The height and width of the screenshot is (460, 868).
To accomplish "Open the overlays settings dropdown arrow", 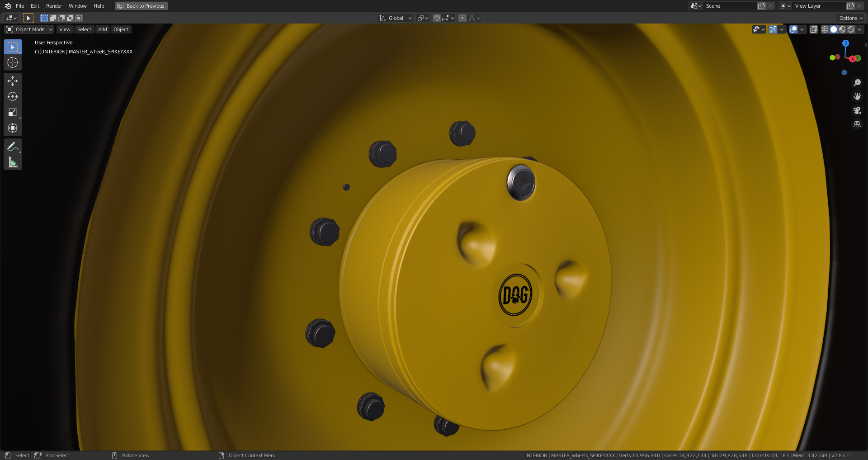I will (802, 29).
